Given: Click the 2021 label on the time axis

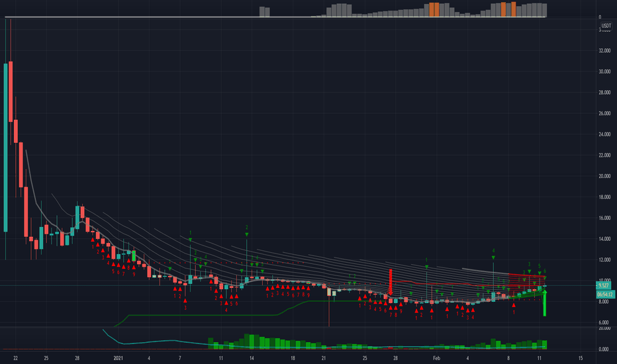Looking at the screenshot, I should 118,358.
